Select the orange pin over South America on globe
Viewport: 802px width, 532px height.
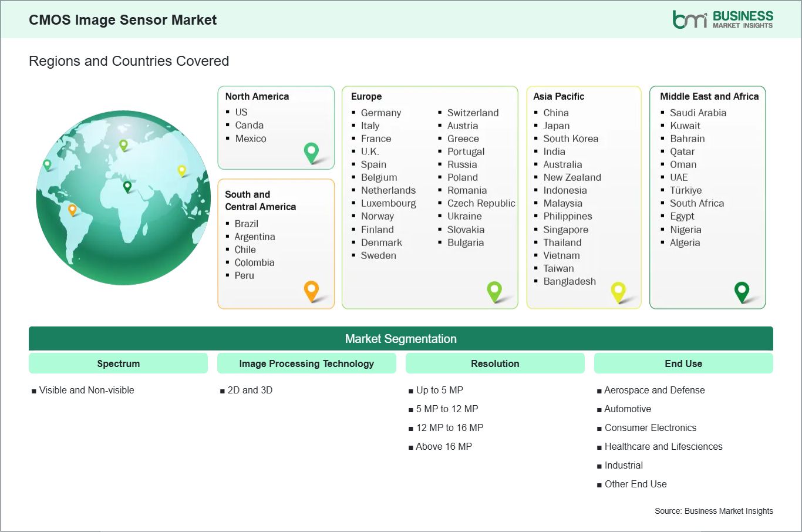[x=73, y=208]
